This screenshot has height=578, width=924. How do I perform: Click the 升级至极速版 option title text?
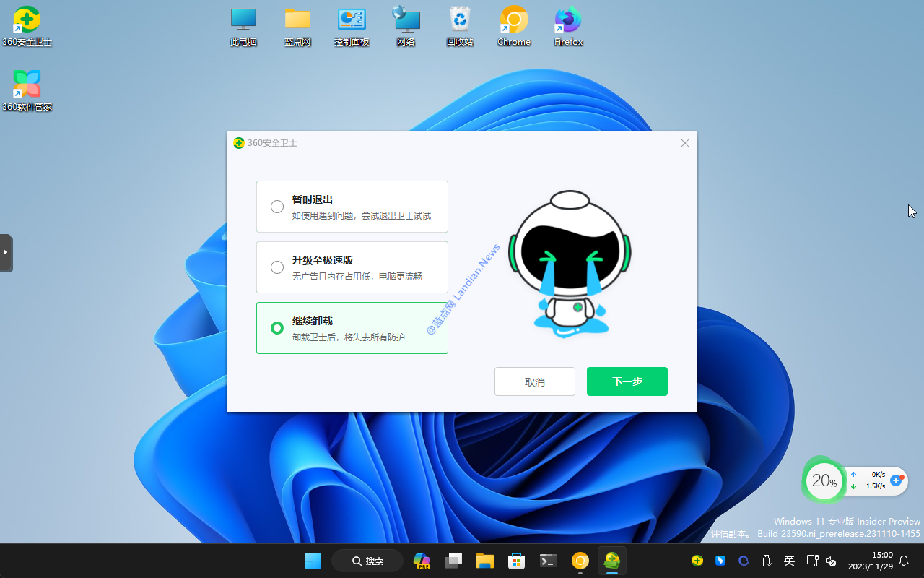pos(323,260)
